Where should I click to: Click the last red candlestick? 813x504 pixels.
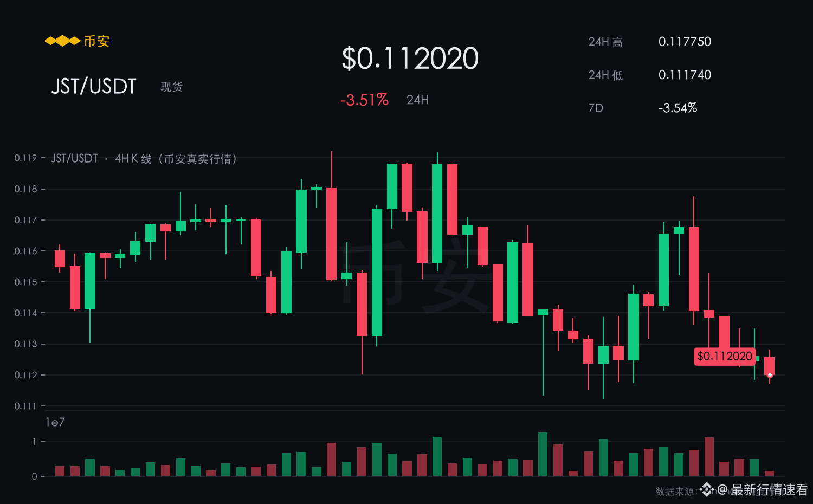pyautogui.click(x=770, y=366)
